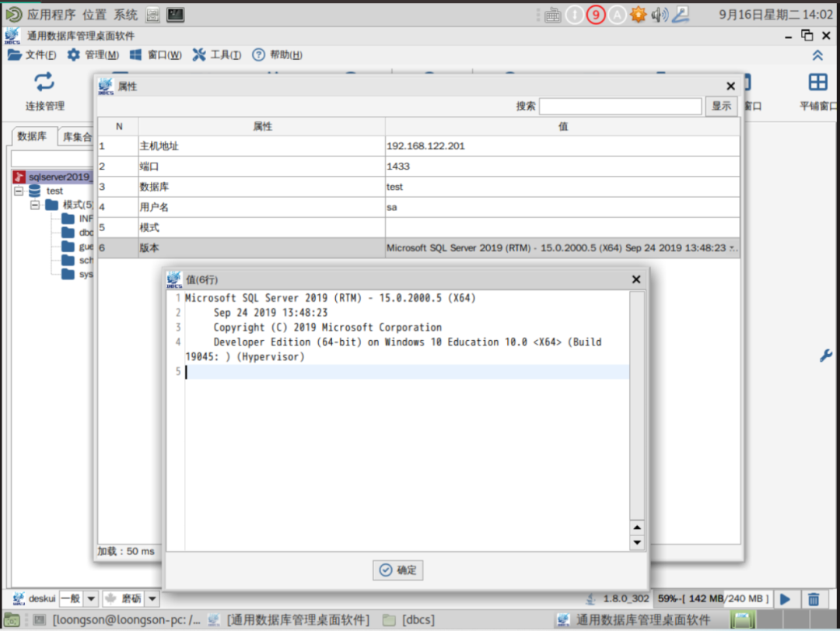This screenshot has height=631, width=840.
Task: Click the trash can garbage-collect icon
Action: point(814,599)
